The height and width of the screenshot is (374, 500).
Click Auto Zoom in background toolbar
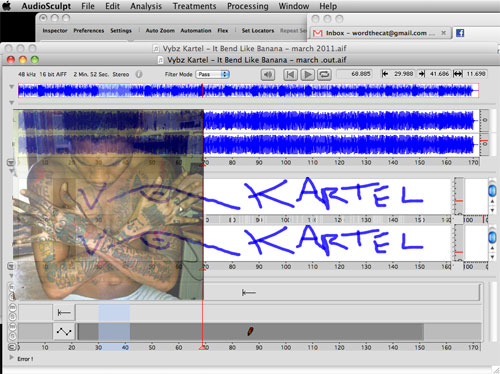click(160, 30)
